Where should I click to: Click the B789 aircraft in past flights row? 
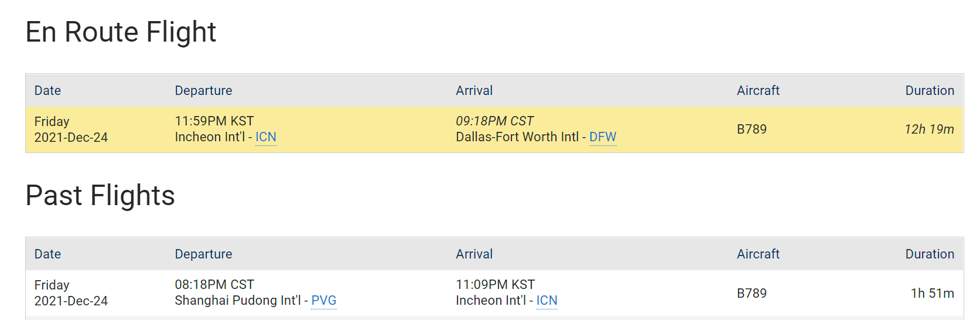point(752,293)
